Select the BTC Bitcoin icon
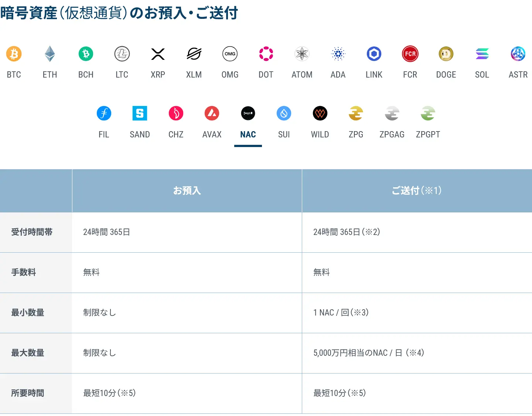The height and width of the screenshot is (416, 532). (x=14, y=54)
